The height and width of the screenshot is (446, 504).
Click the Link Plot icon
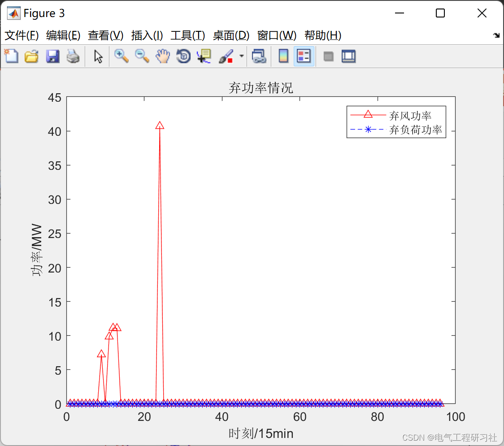(259, 56)
